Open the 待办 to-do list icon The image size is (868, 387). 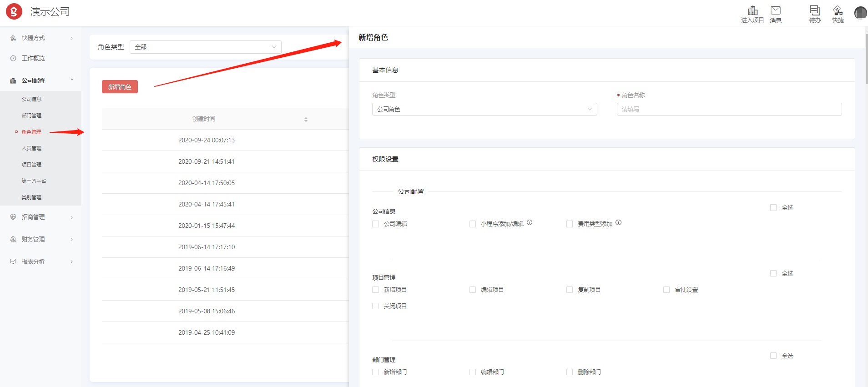[x=815, y=10]
